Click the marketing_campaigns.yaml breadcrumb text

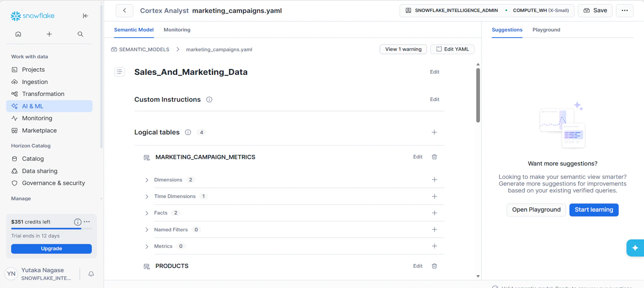[219, 49]
